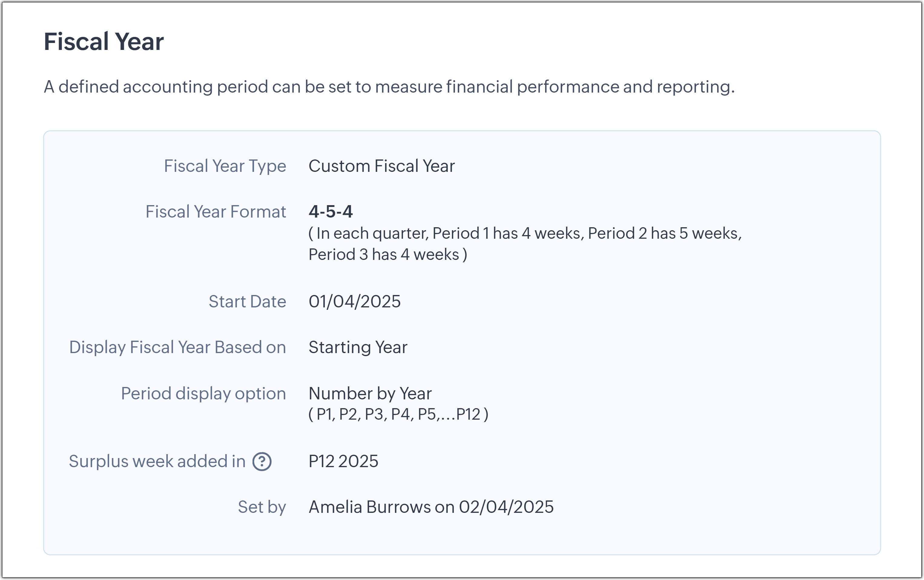Select the P12 2025 surplus week value
The width and height of the screenshot is (924, 580).
click(x=343, y=461)
